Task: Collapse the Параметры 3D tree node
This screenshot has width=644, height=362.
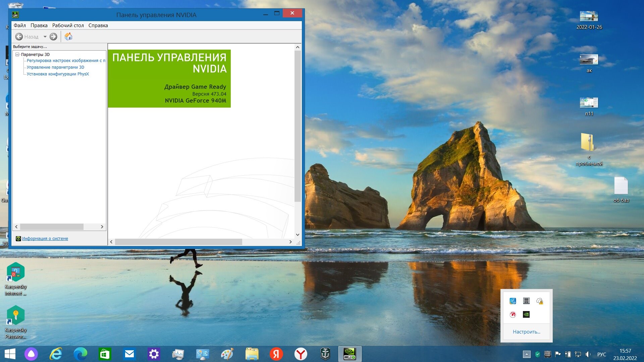Action: pyautogui.click(x=17, y=54)
